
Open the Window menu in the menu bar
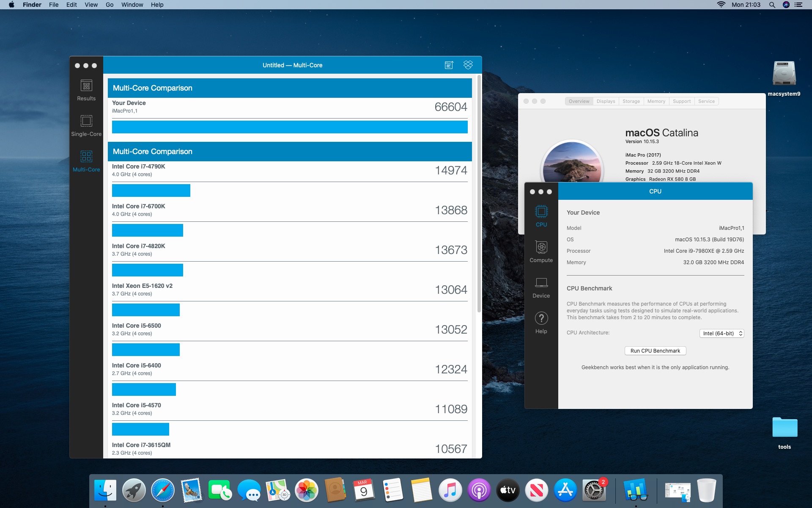coord(132,5)
